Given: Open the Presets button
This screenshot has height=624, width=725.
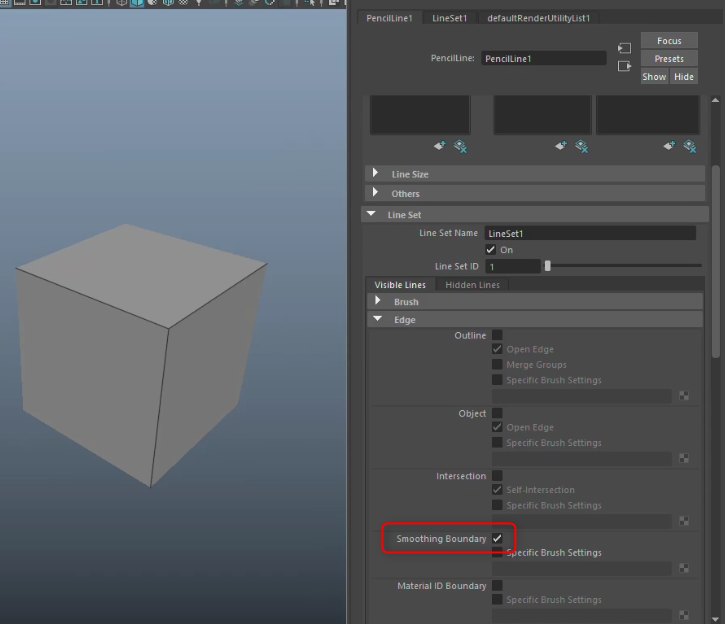Looking at the screenshot, I should tap(669, 59).
